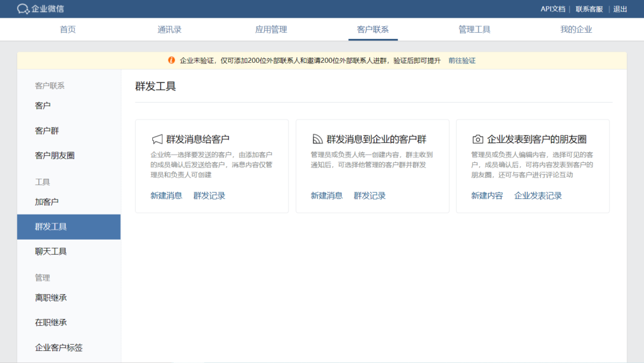Open 群发记录 under 群发消息到企业的客户群

pos(370,196)
